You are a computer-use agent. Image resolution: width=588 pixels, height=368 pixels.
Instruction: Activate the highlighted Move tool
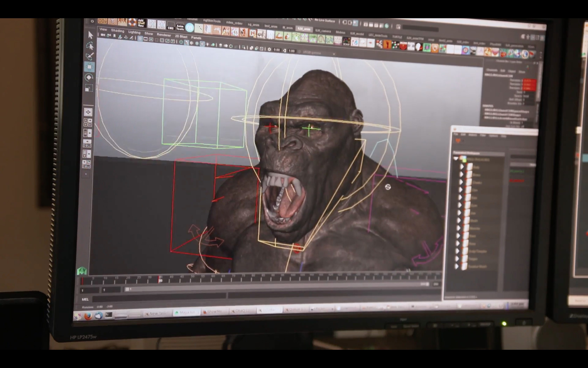tap(89, 67)
